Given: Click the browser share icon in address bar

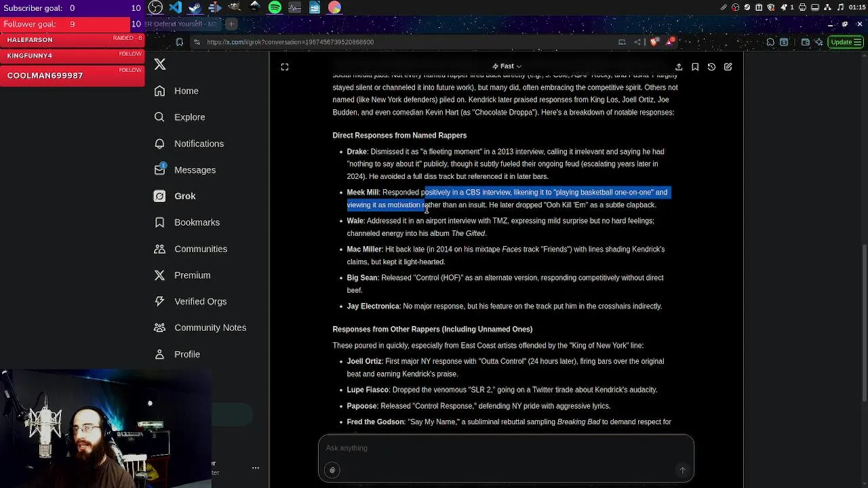Looking at the screenshot, I should tap(637, 42).
